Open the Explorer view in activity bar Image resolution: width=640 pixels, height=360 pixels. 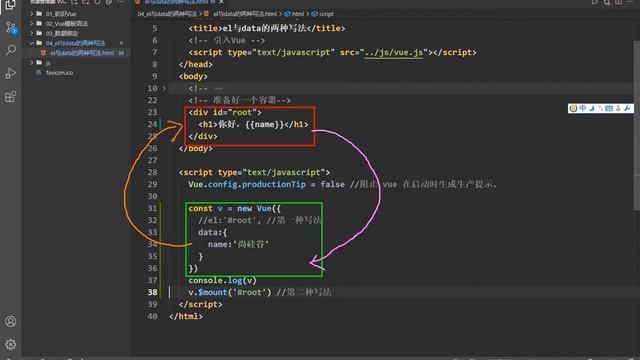pyautogui.click(x=10, y=5)
